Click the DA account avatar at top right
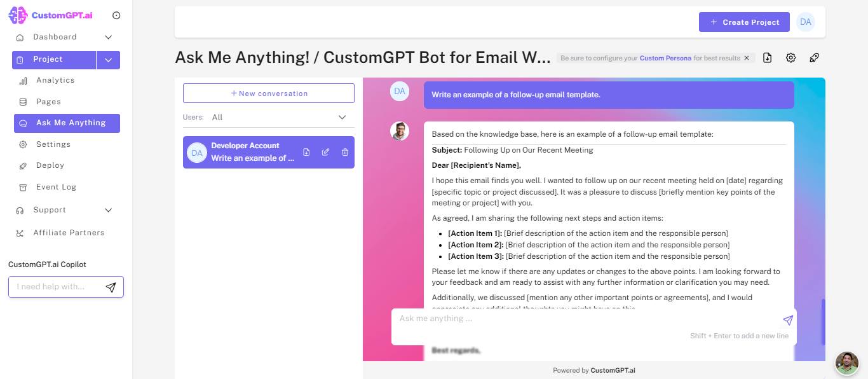The height and width of the screenshot is (379, 868). pos(805,22)
